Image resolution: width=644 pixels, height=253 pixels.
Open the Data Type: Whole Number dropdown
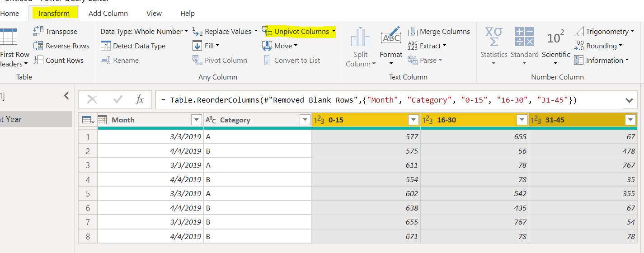(x=144, y=31)
